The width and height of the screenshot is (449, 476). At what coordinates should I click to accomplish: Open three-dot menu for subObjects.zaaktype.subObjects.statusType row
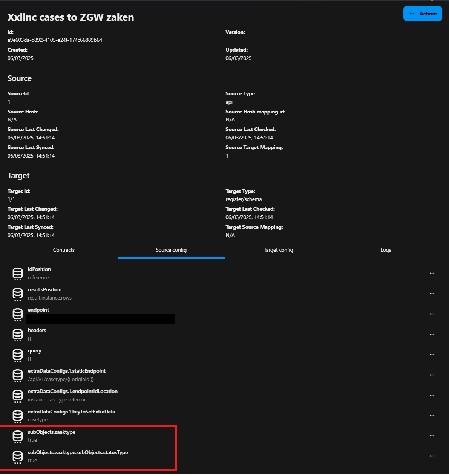(x=432, y=456)
